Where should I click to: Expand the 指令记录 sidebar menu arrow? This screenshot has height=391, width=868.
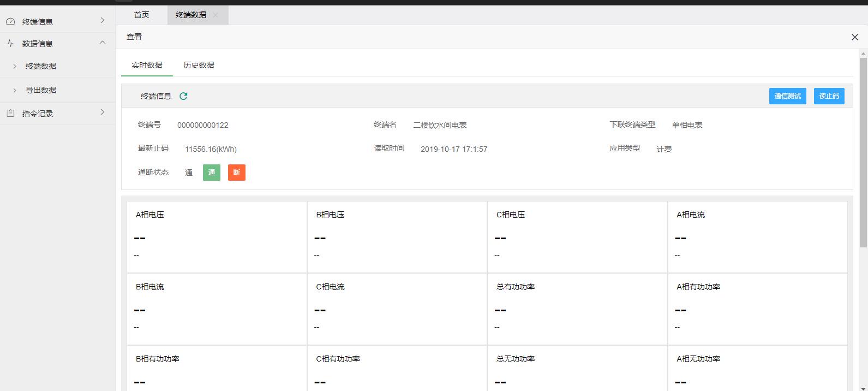tap(102, 112)
